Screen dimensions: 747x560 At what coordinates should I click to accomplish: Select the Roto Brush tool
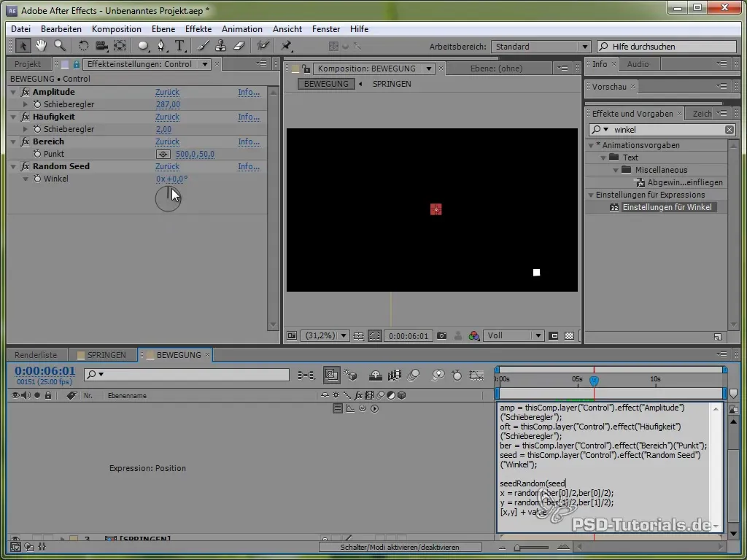pyautogui.click(x=263, y=46)
